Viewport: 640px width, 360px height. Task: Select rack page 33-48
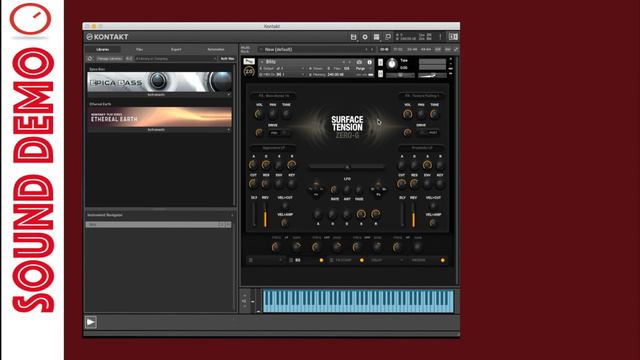pos(412,49)
